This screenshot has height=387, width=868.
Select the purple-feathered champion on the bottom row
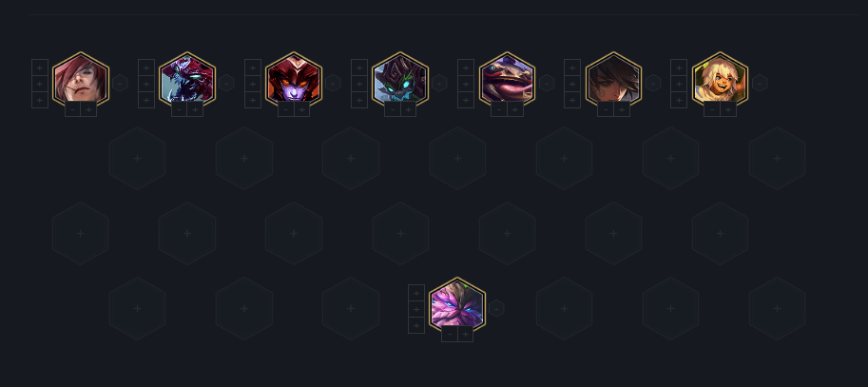[457, 305]
